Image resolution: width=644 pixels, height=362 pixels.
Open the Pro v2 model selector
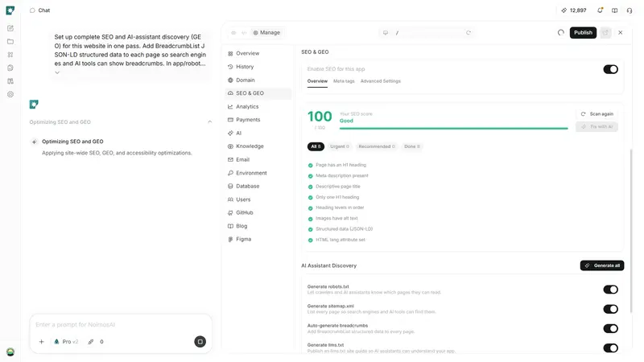click(66, 342)
